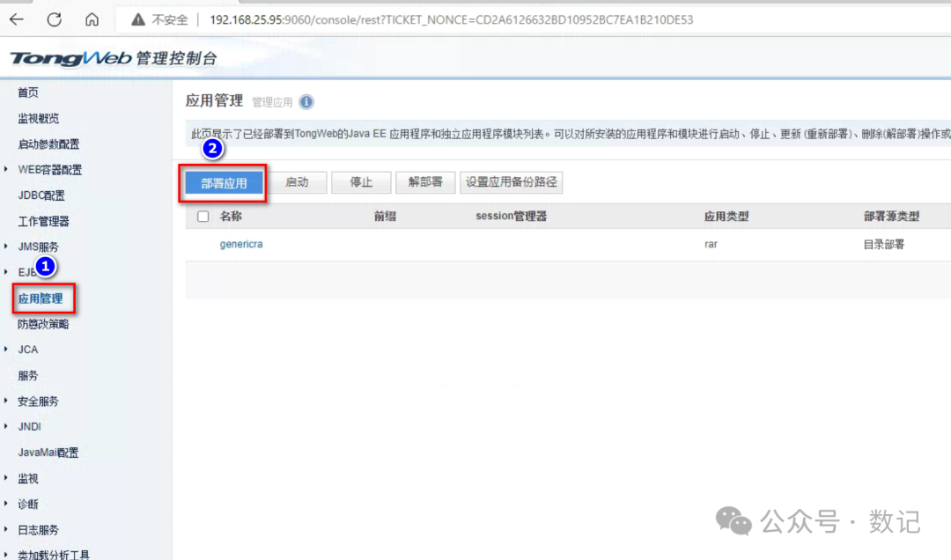
Task: Go back with the browser back arrow
Action: click(17, 19)
